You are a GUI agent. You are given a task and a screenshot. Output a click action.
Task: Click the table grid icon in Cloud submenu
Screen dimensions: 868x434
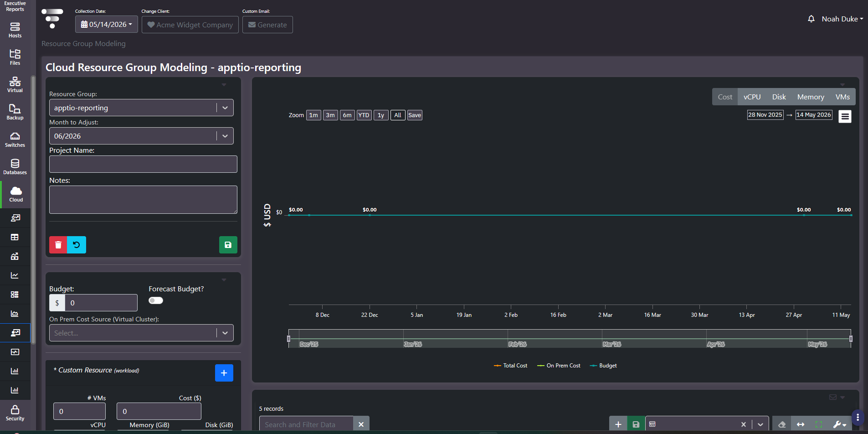coord(15,237)
